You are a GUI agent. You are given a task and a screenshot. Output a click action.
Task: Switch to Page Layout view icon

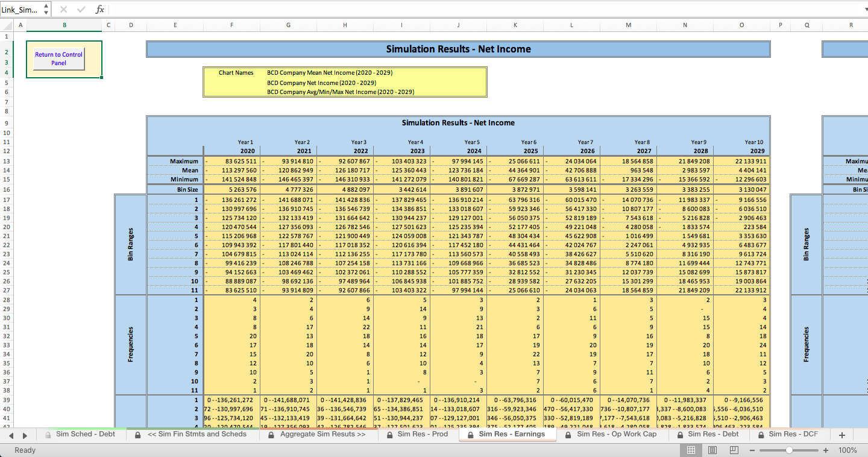pyautogui.click(x=712, y=450)
